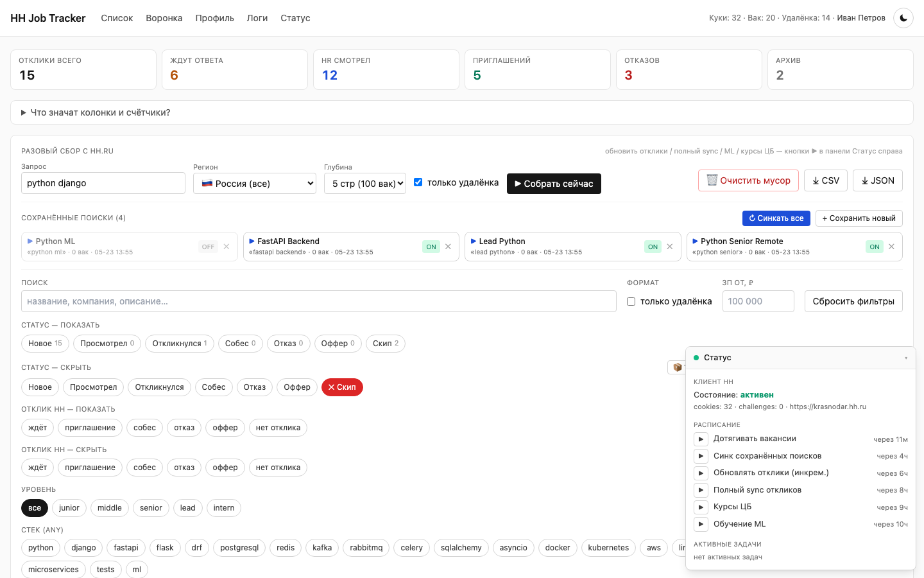
Task: Show status Новое 15 filter
Action: [x=45, y=344]
